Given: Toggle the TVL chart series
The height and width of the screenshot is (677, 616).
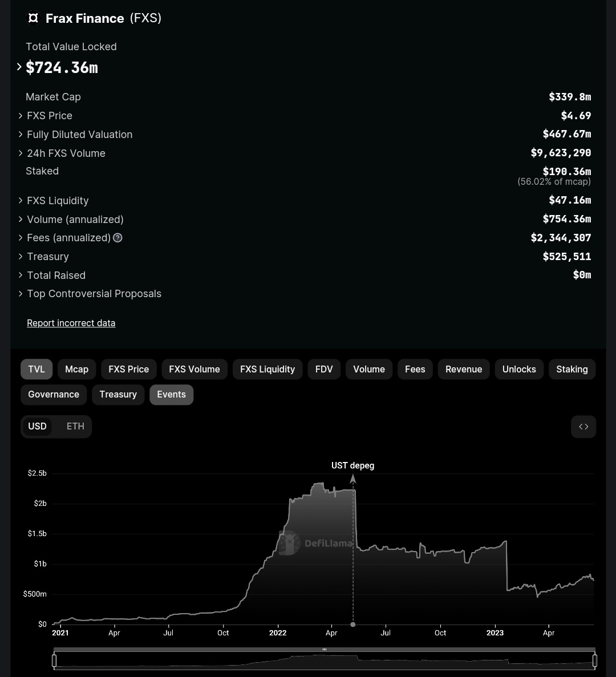Looking at the screenshot, I should [x=37, y=369].
